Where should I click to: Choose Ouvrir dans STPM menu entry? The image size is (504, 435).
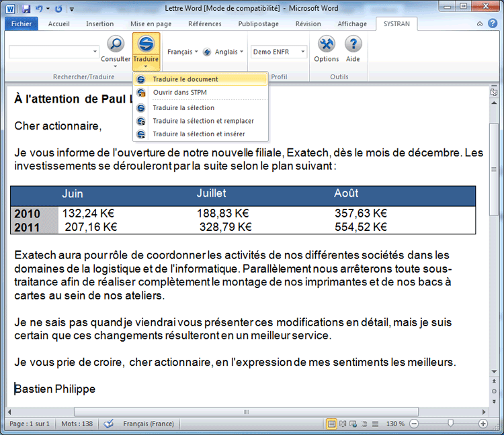coord(200,93)
